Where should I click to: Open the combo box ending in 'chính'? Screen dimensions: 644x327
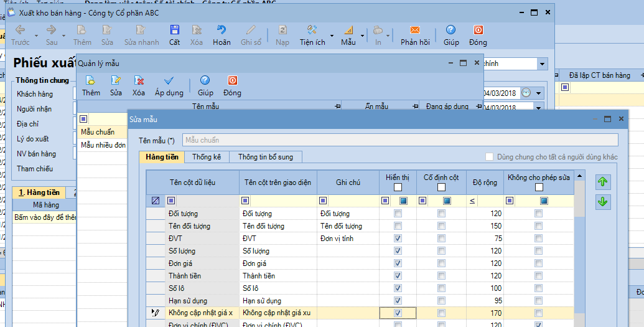coord(542,64)
